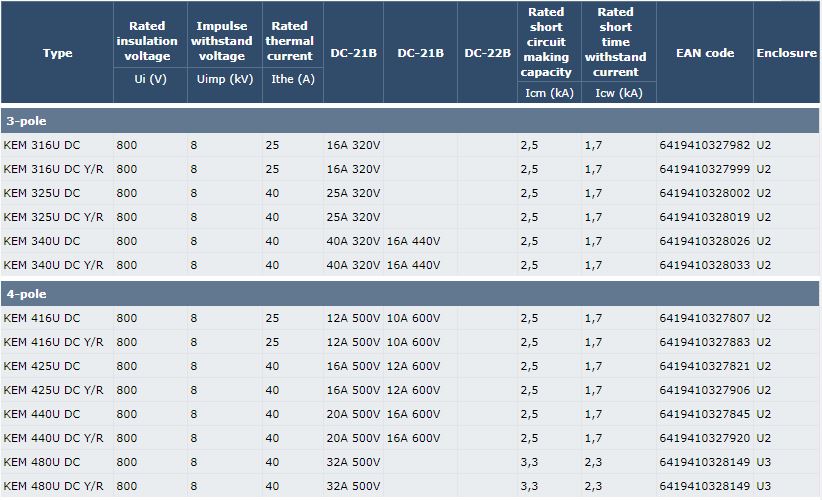The image size is (822, 500).
Task: Click EAN code 6419410327807
Action: click(705, 318)
